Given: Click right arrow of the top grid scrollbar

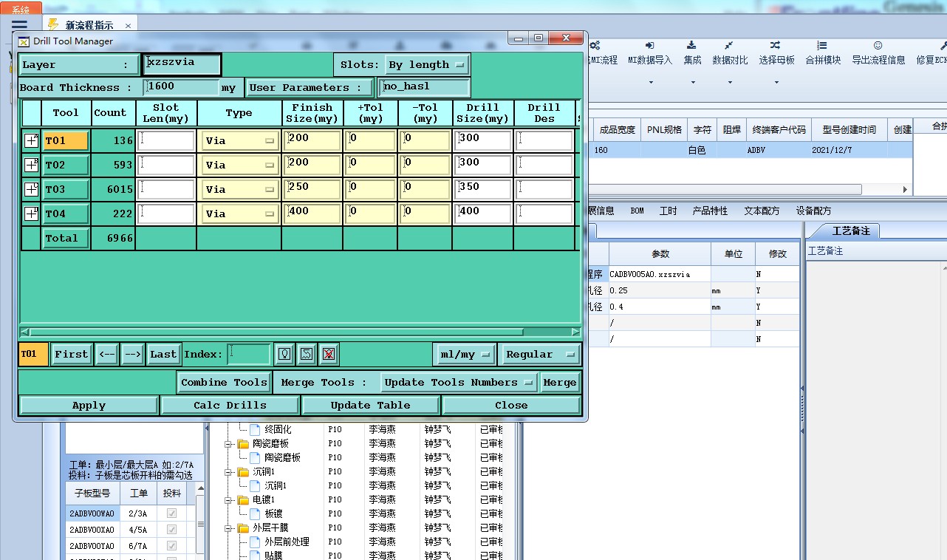Looking at the screenshot, I should (x=906, y=190).
